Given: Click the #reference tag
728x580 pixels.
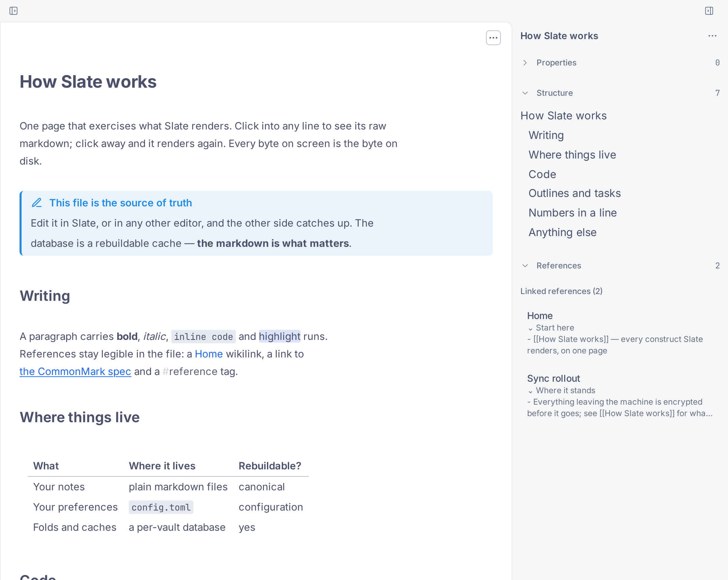Looking at the screenshot, I should coord(190,372).
